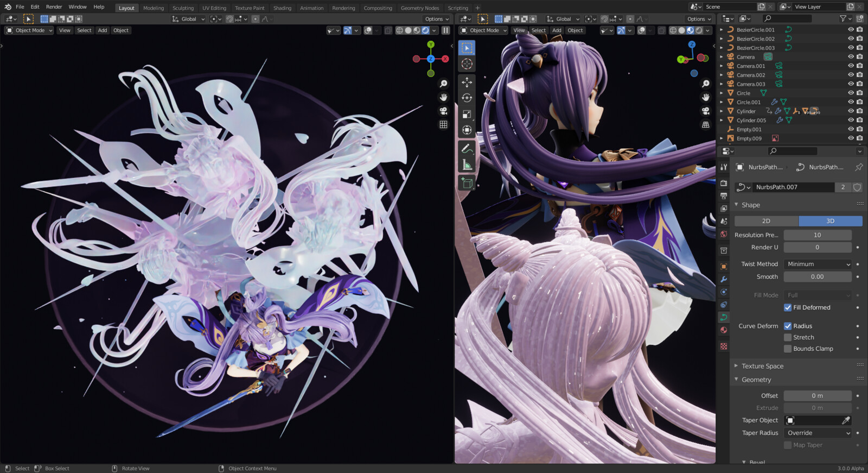Expand Cylinder row in outliner
Screen dimensions: 868x473
tap(722, 111)
